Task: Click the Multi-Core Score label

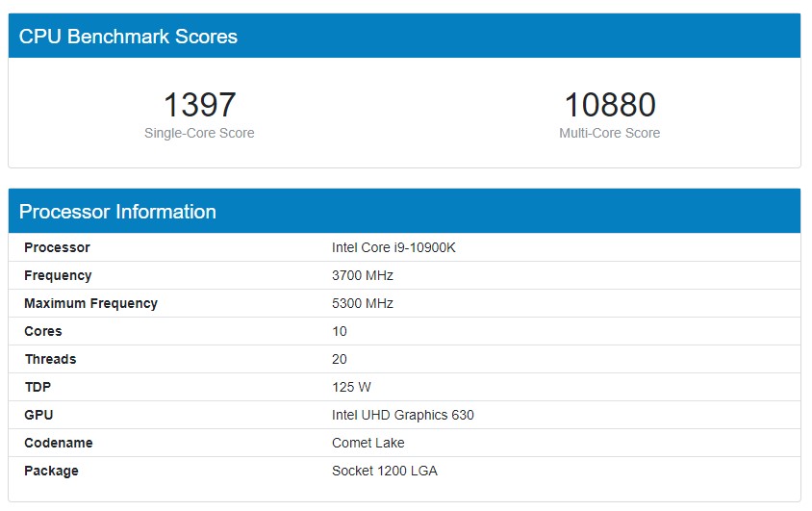Action: coord(610,133)
